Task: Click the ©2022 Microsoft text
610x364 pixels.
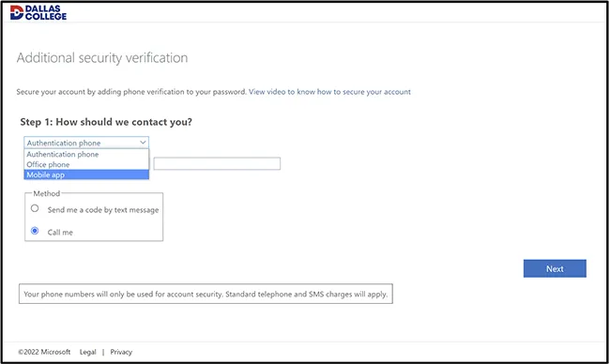Action: [x=44, y=352]
